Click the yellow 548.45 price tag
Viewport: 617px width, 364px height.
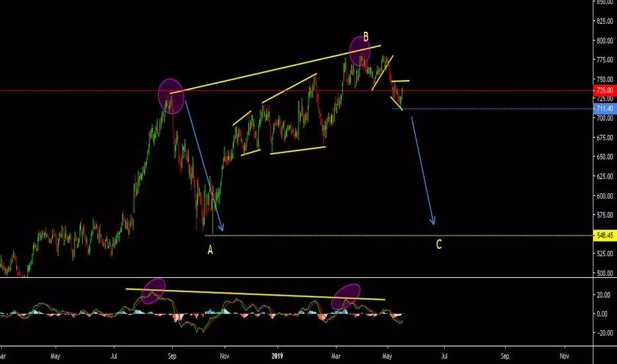pos(605,236)
